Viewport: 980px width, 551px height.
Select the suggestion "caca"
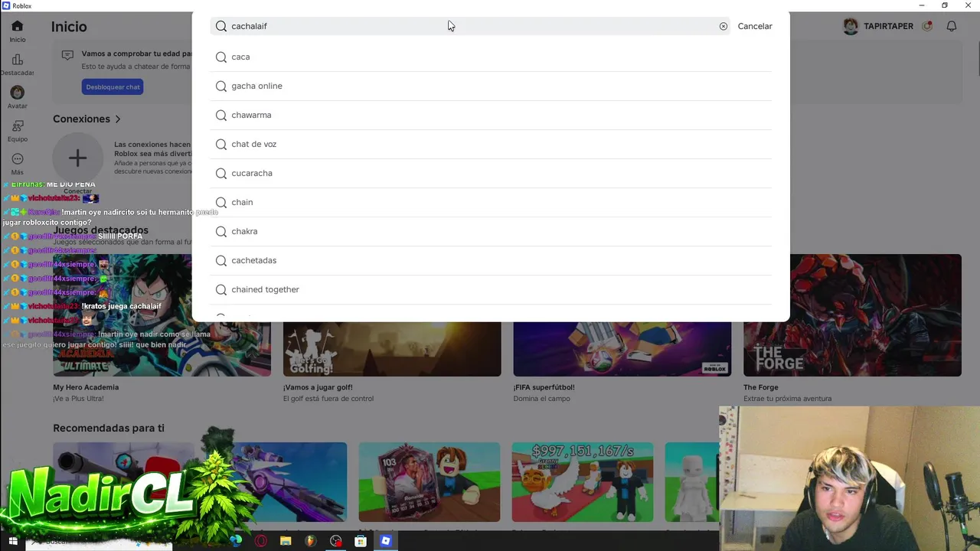491,57
